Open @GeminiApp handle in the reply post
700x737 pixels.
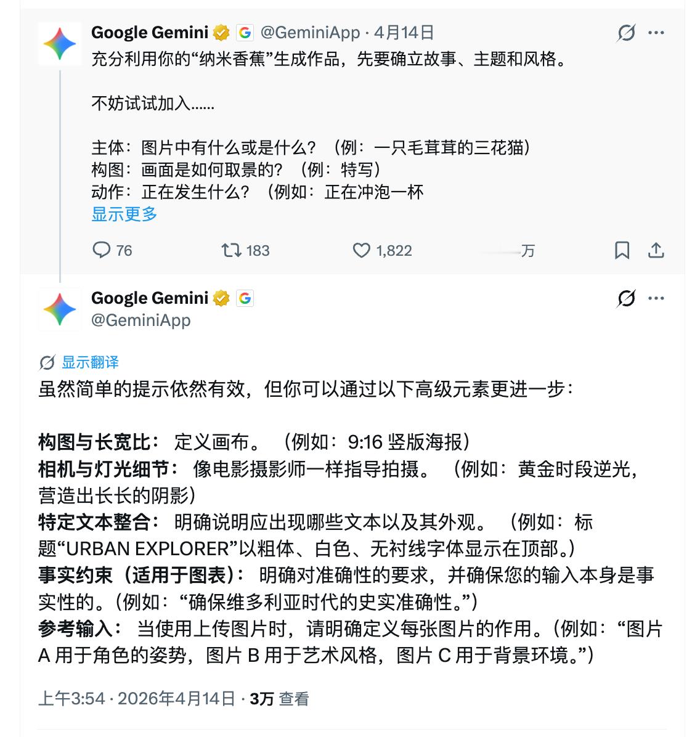(x=141, y=320)
